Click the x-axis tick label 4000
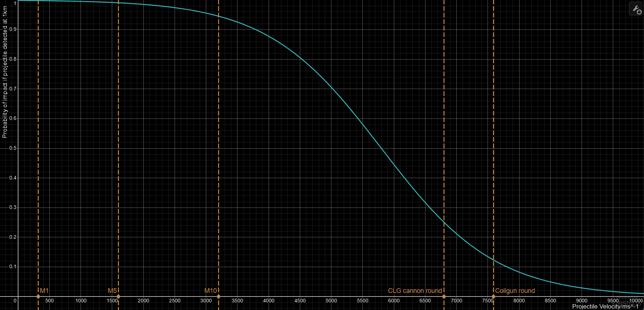 click(x=269, y=301)
